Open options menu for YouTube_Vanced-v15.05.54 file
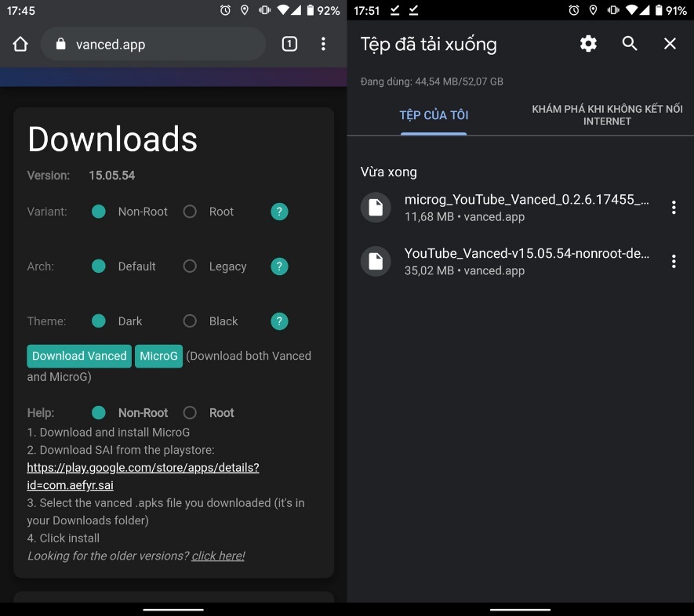This screenshot has height=616, width=694. pos(673,262)
